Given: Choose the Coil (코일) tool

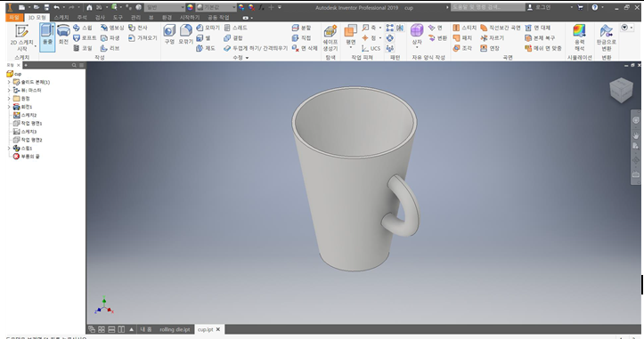Looking at the screenshot, I should [83, 48].
